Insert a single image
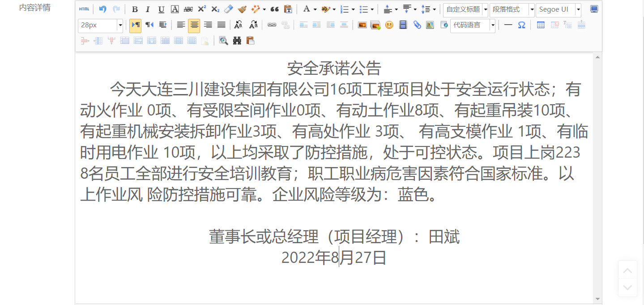The width and height of the screenshot is (644, 305). click(x=362, y=25)
